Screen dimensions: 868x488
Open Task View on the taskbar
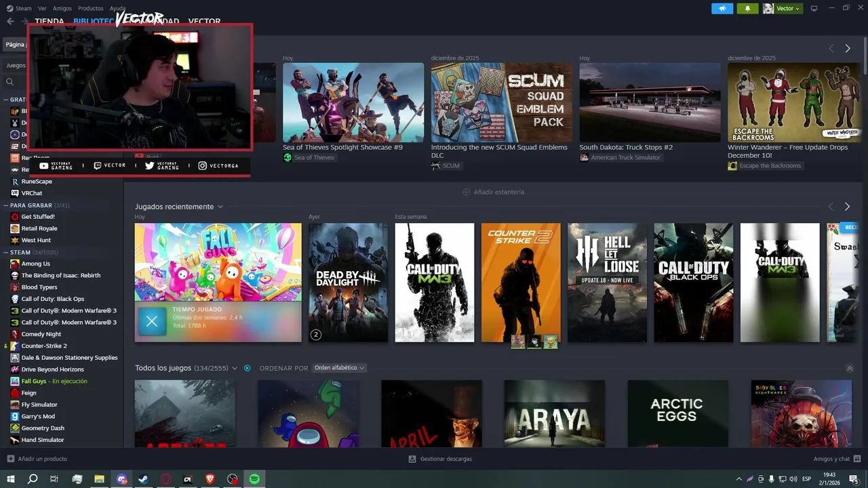pos(54,479)
